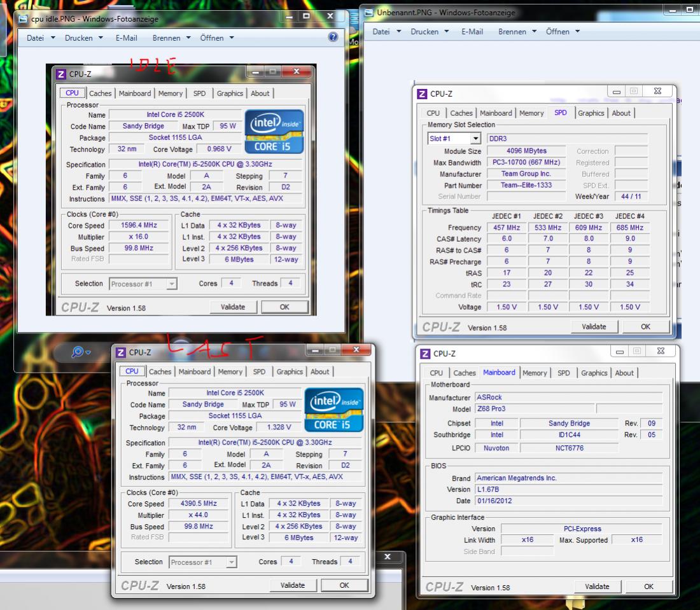Screen dimensions: 700x610
Task: Click the CPU-Z title icon of the SPD window
Action: point(422,94)
